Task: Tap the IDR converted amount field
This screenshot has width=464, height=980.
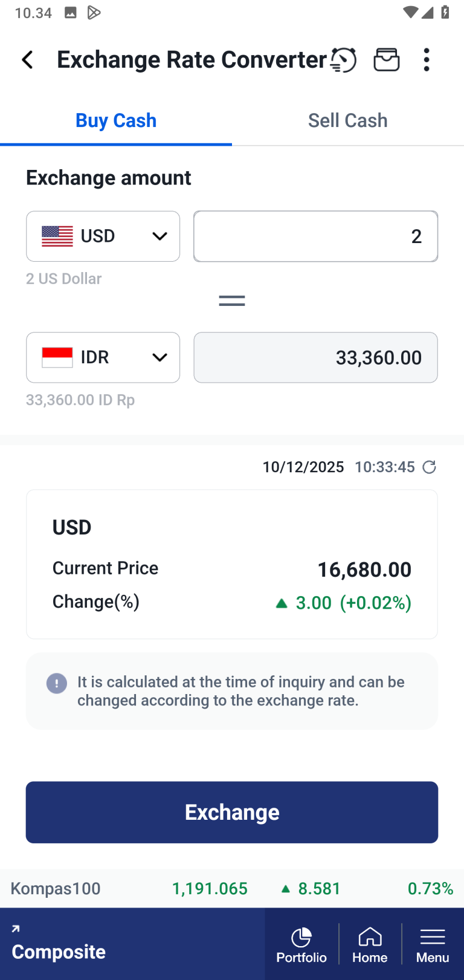Action: [x=315, y=357]
